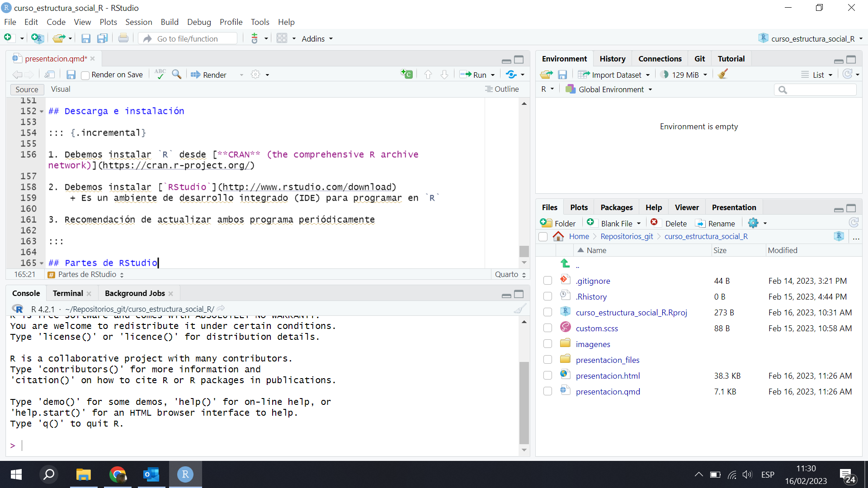Open the Global Environment dropdown
The height and width of the screenshot is (488, 868).
(610, 89)
